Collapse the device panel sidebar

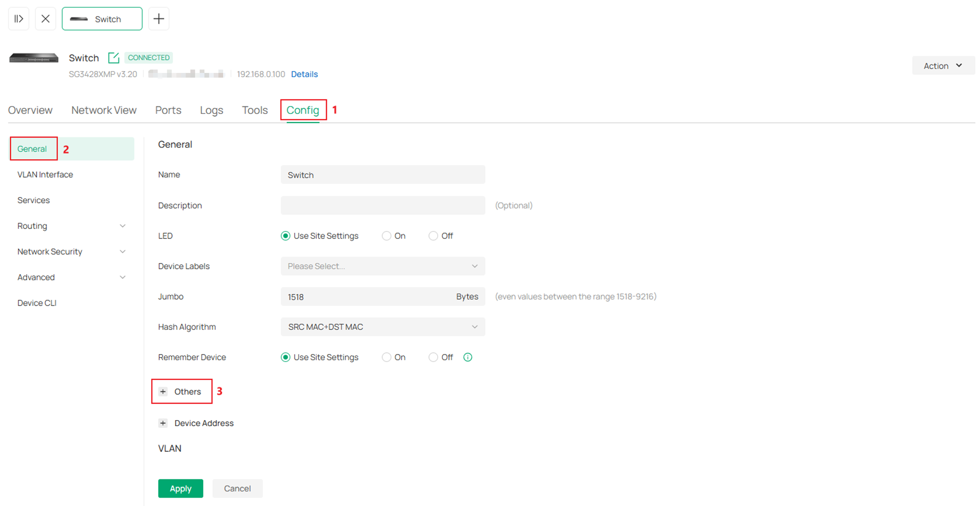(x=19, y=19)
